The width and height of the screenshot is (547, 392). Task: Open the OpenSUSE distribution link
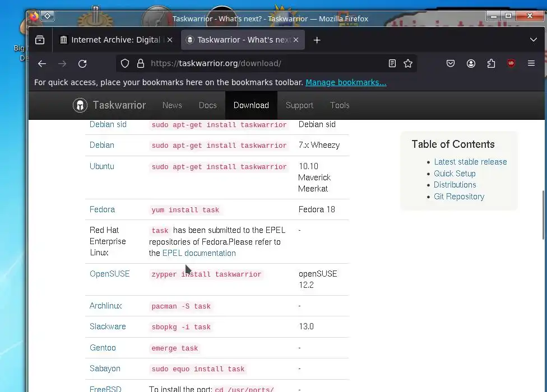click(x=109, y=274)
